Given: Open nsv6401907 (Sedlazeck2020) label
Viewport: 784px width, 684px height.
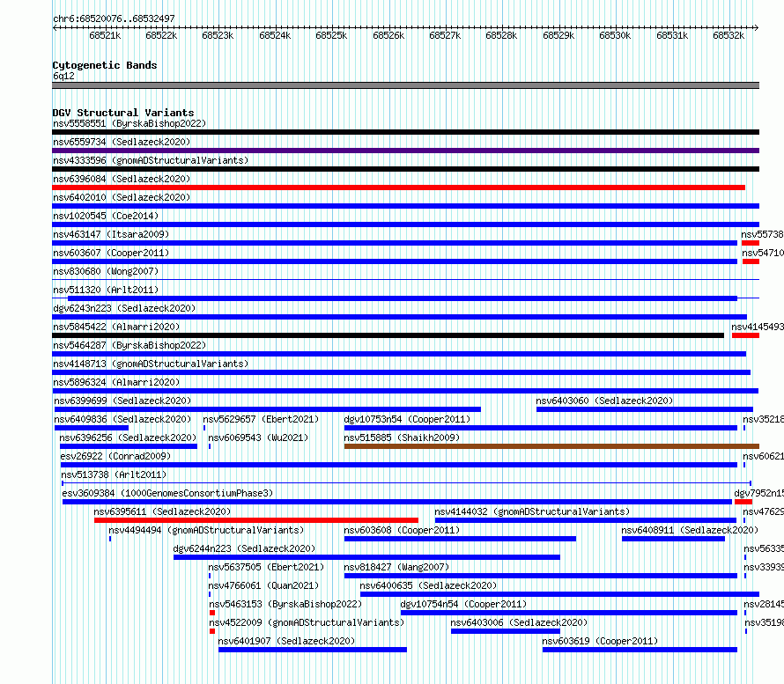Looking at the screenshot, I should coord(286,641).
